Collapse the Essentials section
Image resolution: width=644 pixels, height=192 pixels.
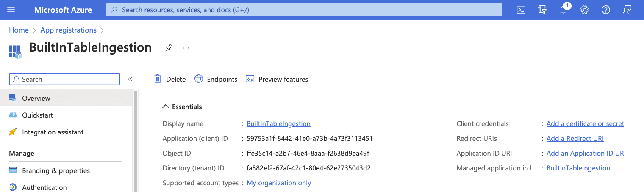[166, 107]
